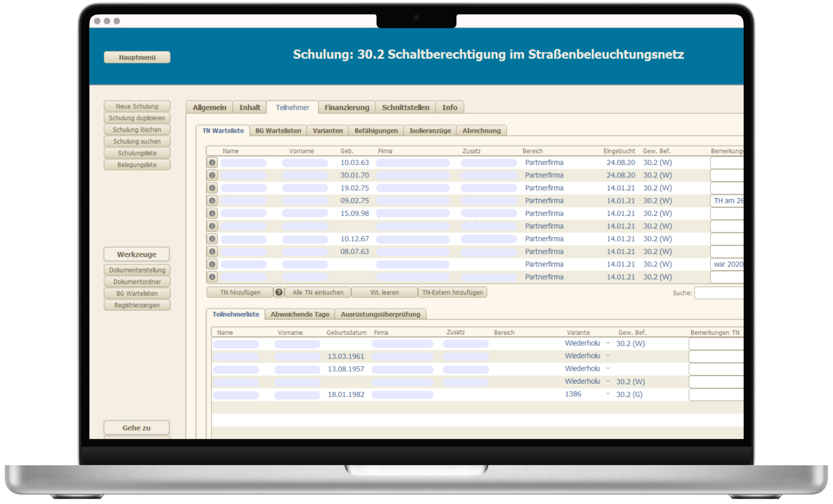The image size is (833, 504).
Task: Select the Teilnehmerliste tab
Action: (x=236, y=314)
